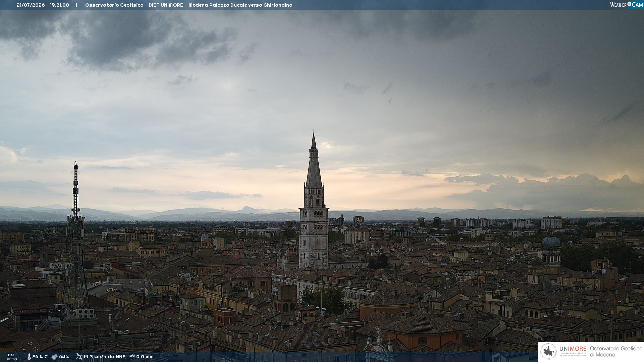Click the Osservatorio Geofisico di Modena caption
The height and width of the screenshot is (362, 644).
coord(616,352)
